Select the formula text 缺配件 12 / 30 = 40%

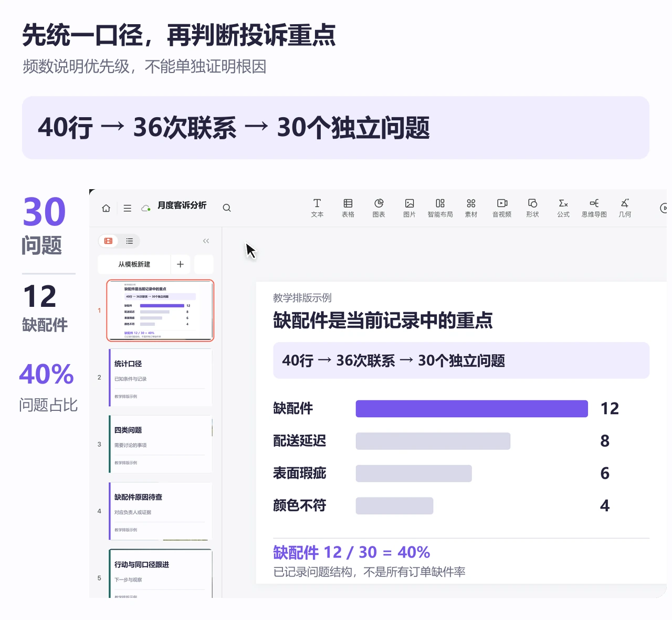click(351, 552)
